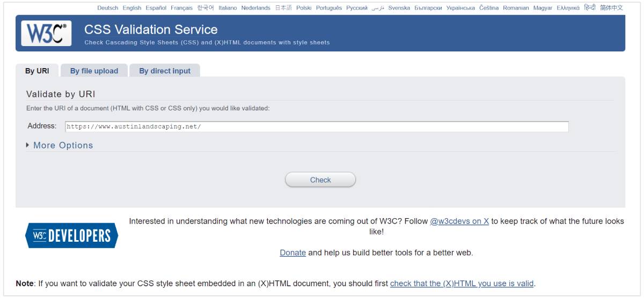644x298 pixels.
Task: Open the @w3cdevs on X link
Action: [x=459, y=221]
